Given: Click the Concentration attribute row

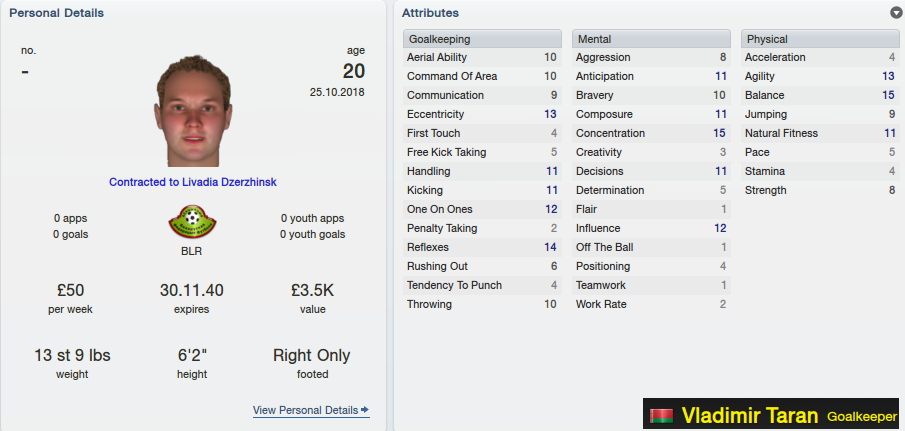Looking at the screenshot, I should [x=651, y=133].
